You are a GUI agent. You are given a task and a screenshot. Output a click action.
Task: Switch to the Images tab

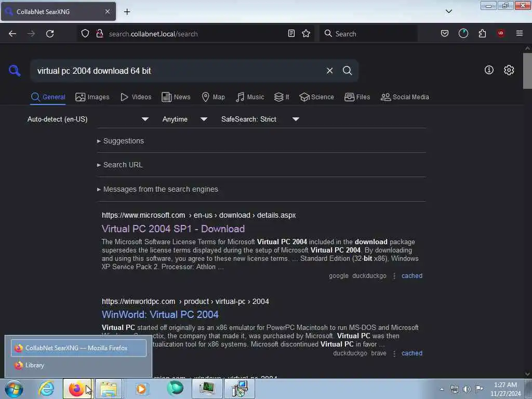[x=92, y=97]
